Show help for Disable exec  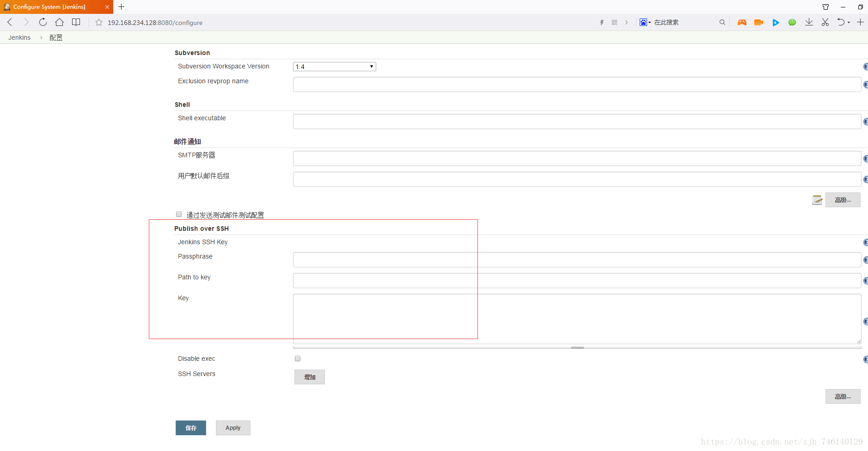click(x=865, y=359)
